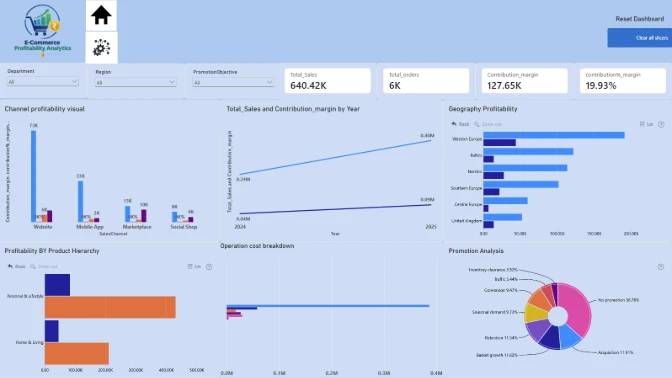Image resolution: width=672 pixels, height=378 pixels.
Task: Click the help icon in Product Hierarchy chart
Action: coord(209,267)
